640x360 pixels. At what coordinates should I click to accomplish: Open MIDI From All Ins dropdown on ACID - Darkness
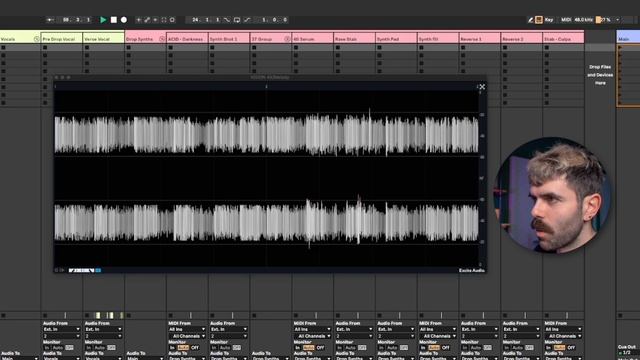tap(187, 329)
